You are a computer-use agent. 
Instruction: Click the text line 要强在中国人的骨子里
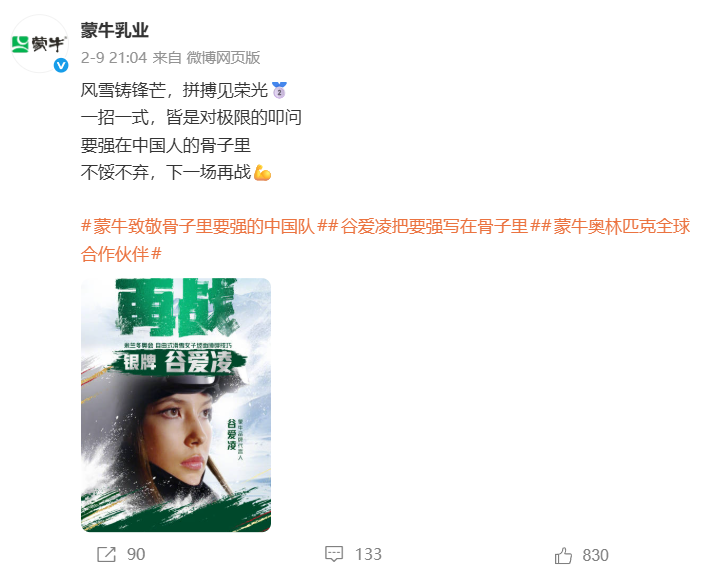(x=166, y=145)
